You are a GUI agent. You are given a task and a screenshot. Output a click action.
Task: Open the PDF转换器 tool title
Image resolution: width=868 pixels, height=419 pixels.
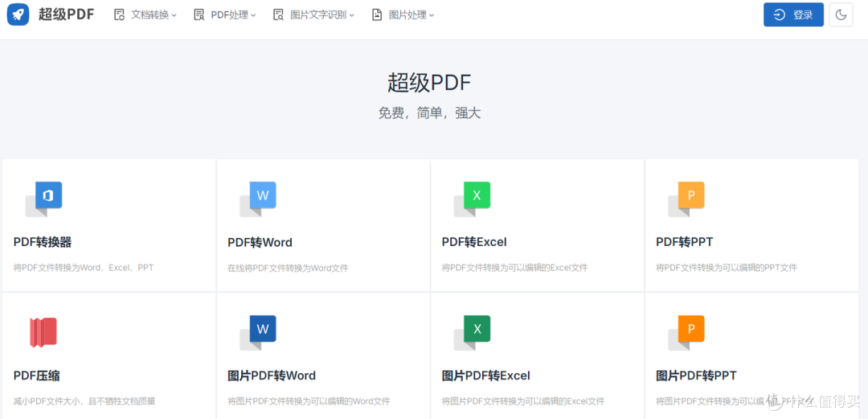tap(43, 242)
